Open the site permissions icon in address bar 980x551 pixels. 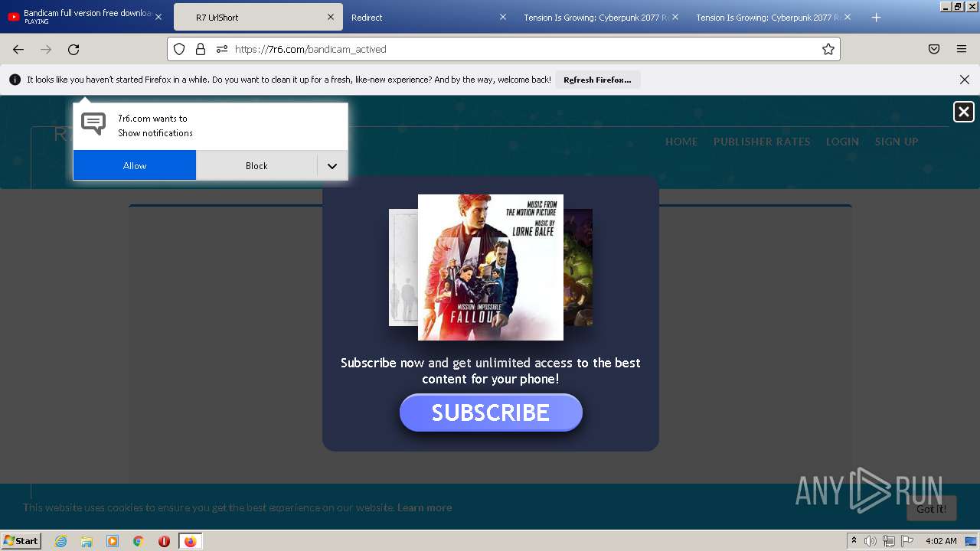point(222,49)
